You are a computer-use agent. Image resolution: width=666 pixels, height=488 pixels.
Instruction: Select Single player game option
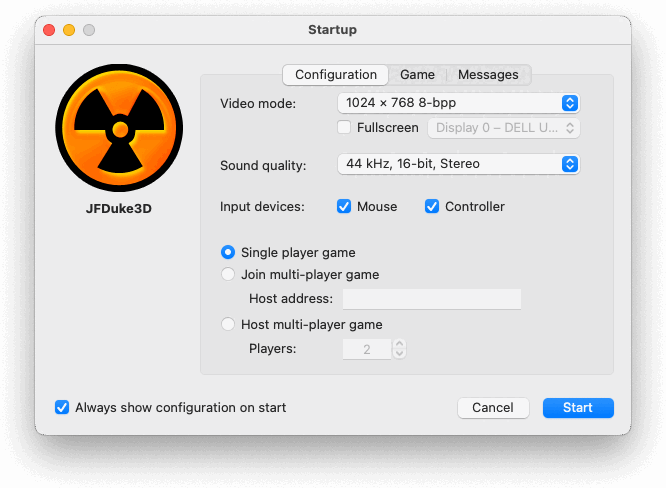click(228, 252)
